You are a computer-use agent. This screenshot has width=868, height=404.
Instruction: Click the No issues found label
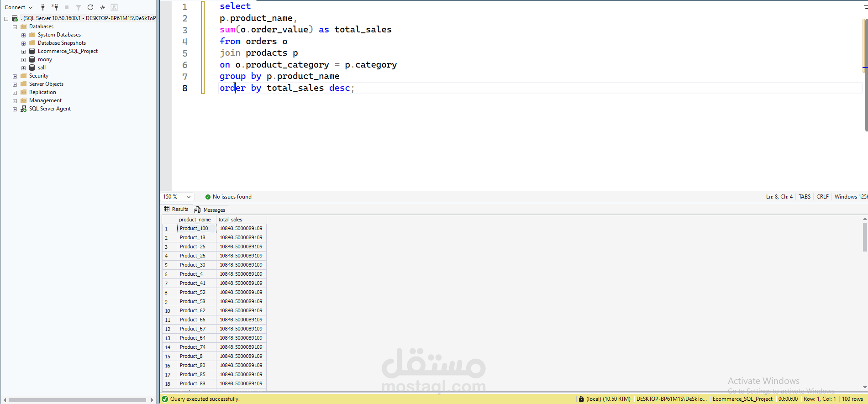tap(232, 197)
